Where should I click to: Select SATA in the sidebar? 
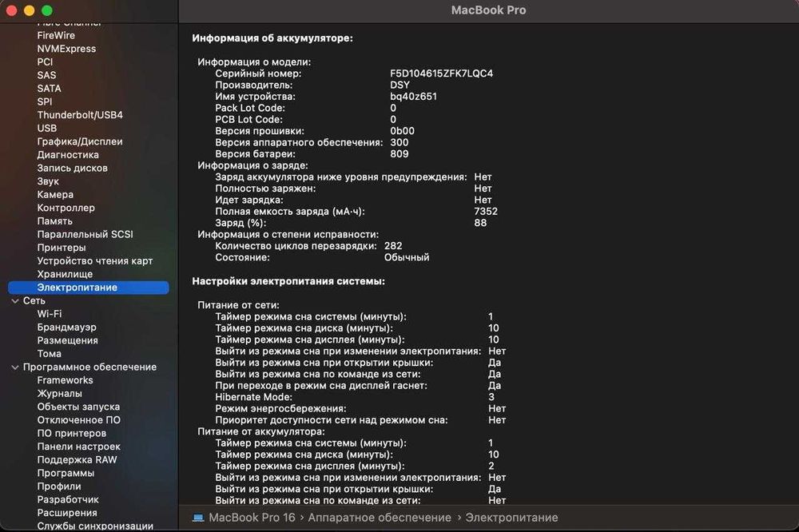click(49, 88)
